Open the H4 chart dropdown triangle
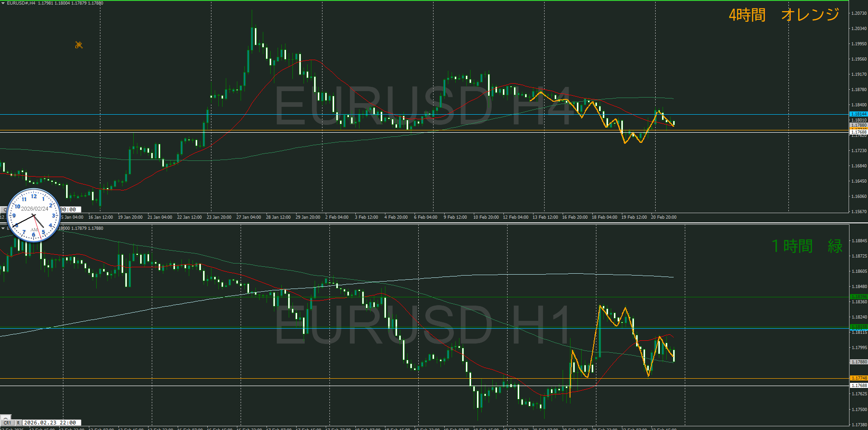The height and width of the screenshot is (430, 868). pyautogui.click(x=3, y=3)
